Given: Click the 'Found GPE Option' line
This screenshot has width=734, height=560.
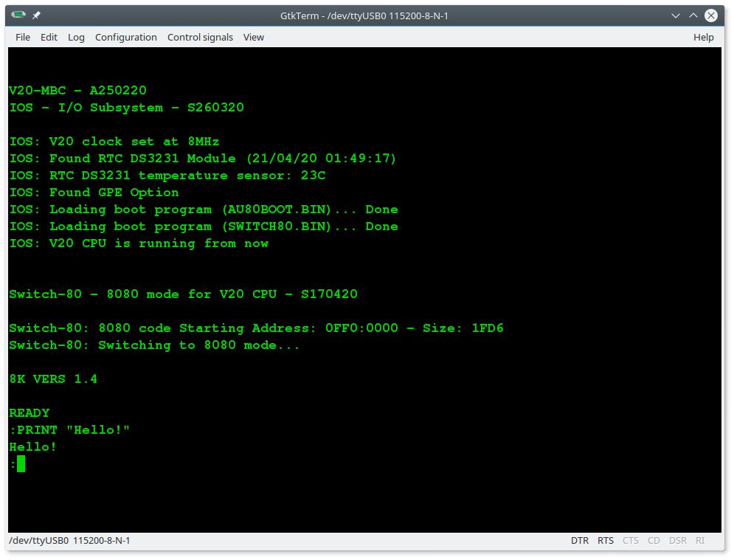Looking at the screenshot, I should (94, 193).
